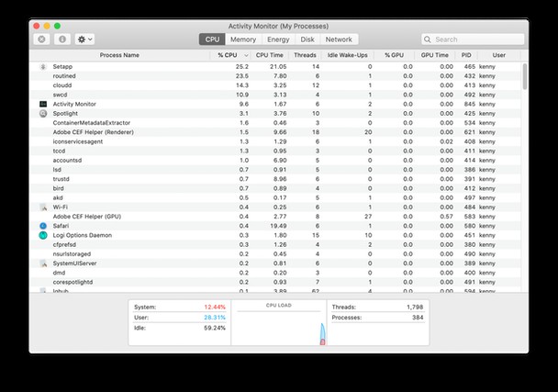The width and height of the screenshot is (558, 392).
Task: Click the Threads 1,798 count
Action: (x=415, y=307)
